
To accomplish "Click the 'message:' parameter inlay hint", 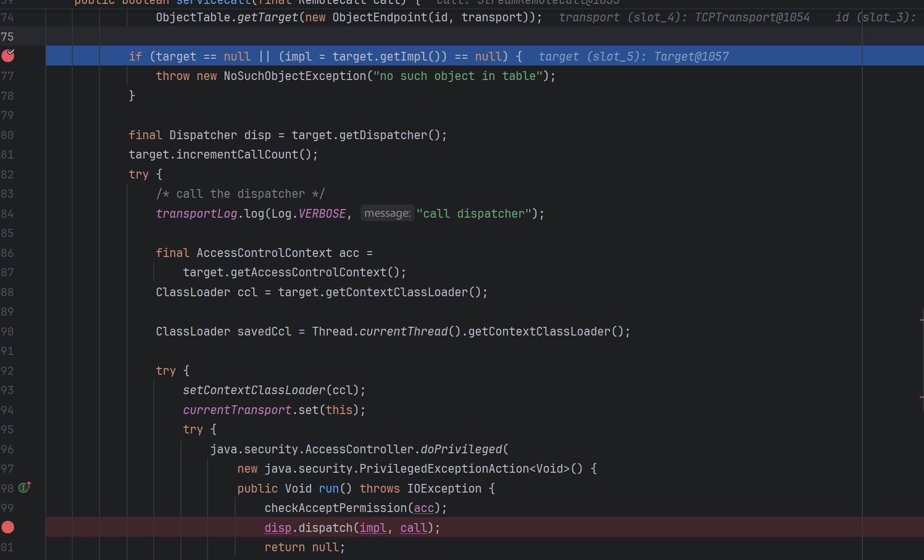I will tap(387, 213).
